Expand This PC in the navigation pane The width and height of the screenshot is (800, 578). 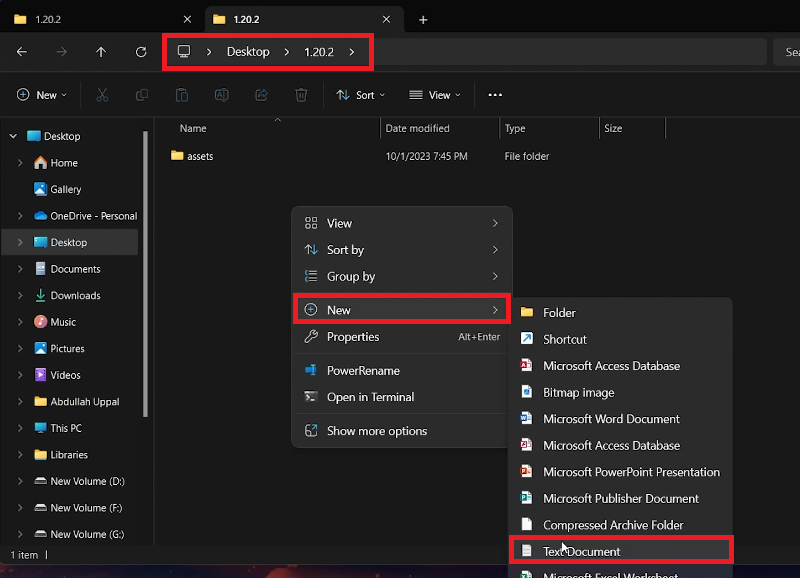point(20,428)
